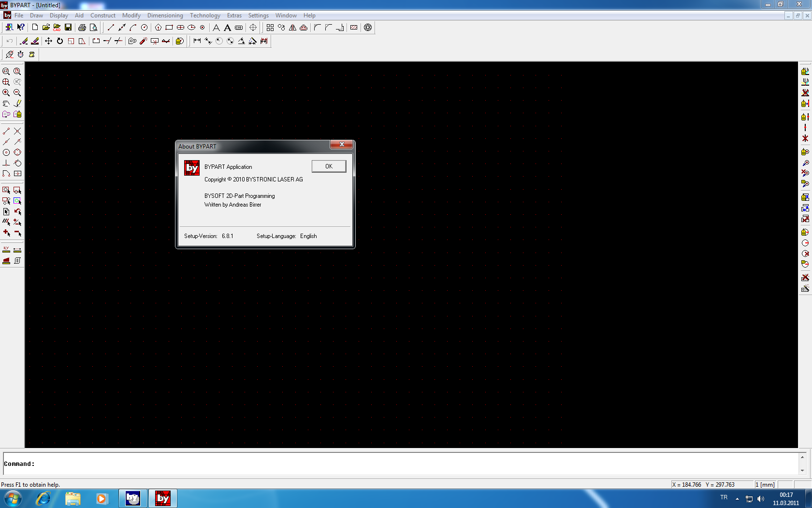
Task: Click the Save floppy disk icon
Action: 68,28
